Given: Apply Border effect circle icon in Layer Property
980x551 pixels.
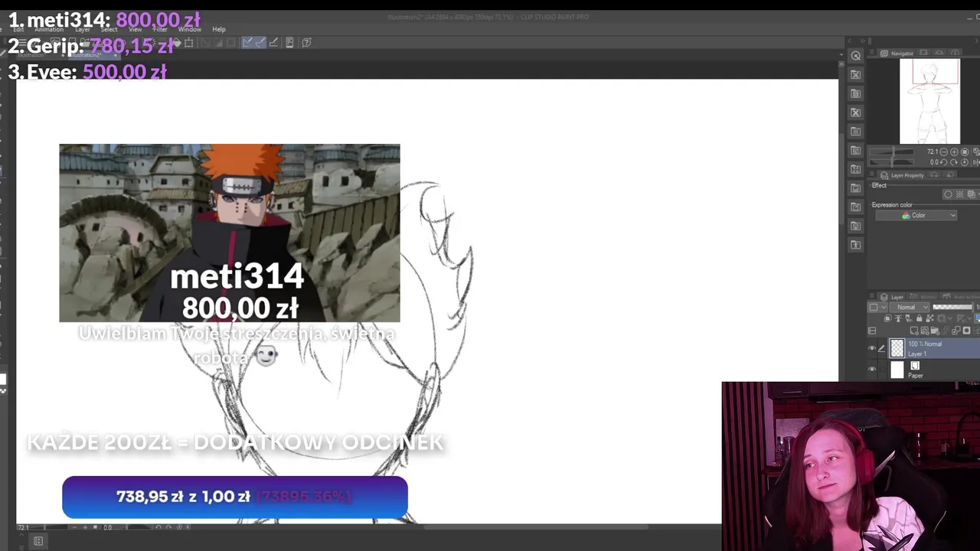Looking at the screenshot, I should point(948,194).
